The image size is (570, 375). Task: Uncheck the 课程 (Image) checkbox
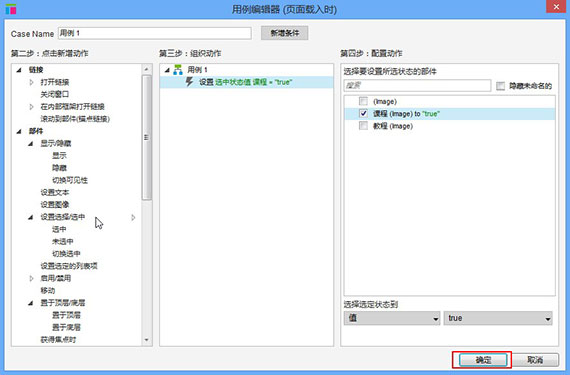pos(363,113)
